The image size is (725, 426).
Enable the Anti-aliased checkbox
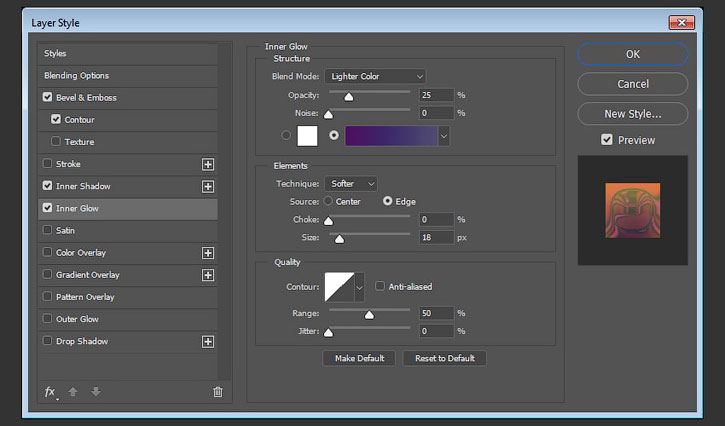(x=380, y=286)
